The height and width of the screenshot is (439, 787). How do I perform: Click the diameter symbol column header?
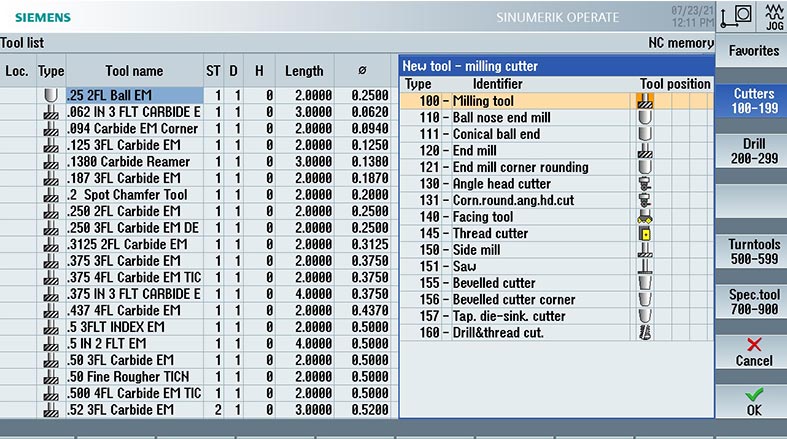pos(362,71)
